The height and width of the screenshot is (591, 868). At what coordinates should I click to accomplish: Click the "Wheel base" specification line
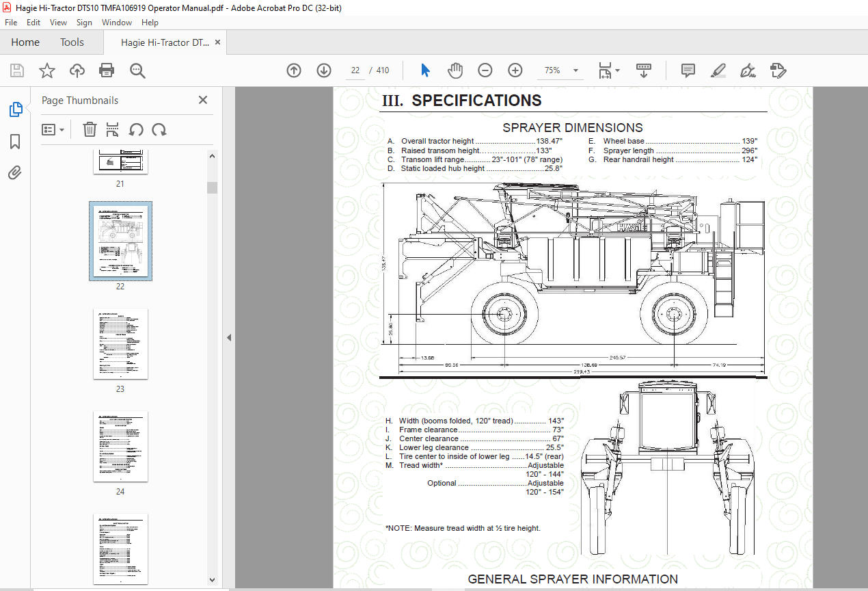point(673,142)
